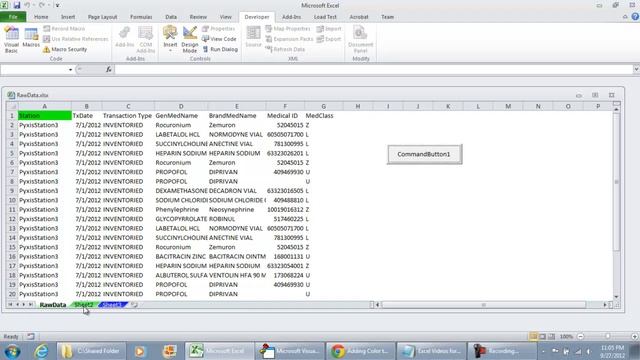
Task: Click Refresh Data in XML group
Action: pyautogui.click(x=285, y=49)
